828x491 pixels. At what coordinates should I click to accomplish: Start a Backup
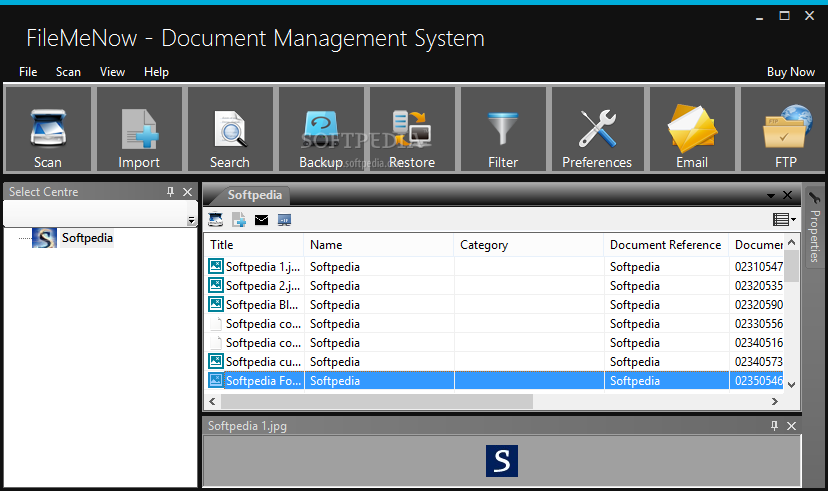(321, 129)
